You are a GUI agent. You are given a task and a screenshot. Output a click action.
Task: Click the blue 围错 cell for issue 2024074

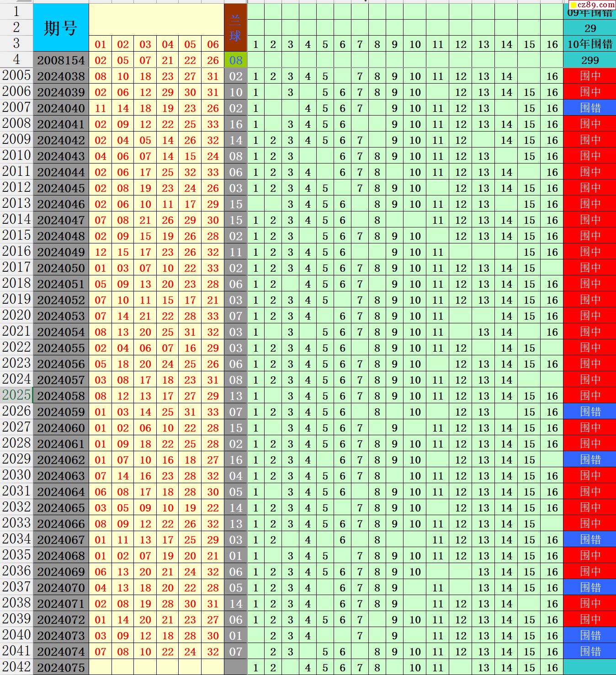coord(590,651)
